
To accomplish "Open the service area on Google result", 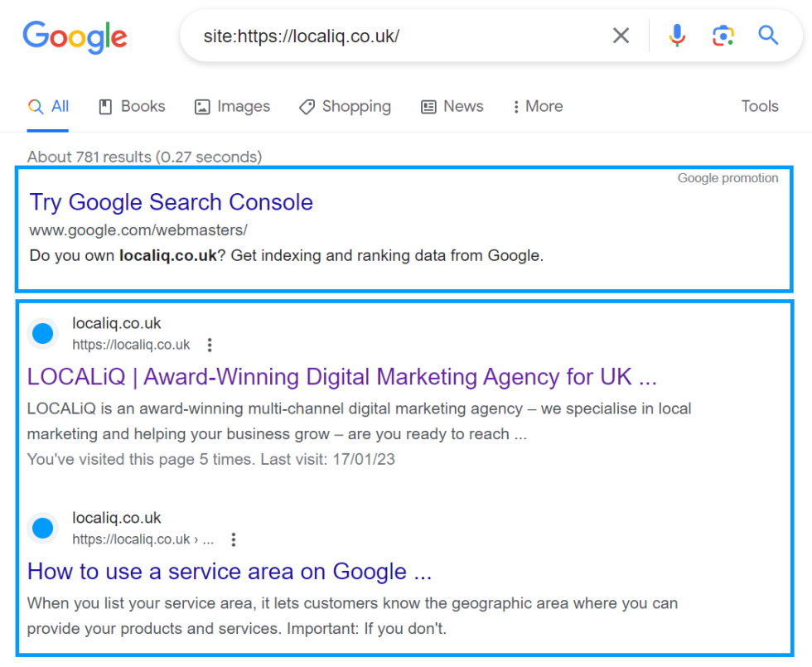I will [x=229, y=572].
